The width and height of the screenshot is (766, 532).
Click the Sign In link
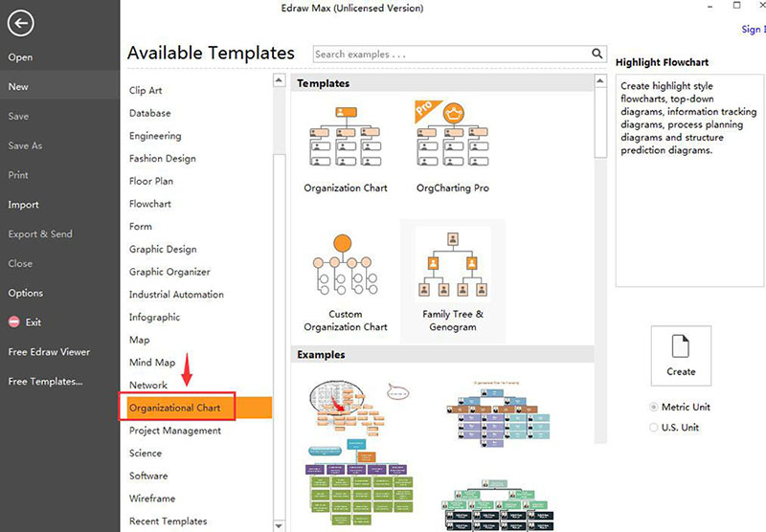[x=754, y=30]
